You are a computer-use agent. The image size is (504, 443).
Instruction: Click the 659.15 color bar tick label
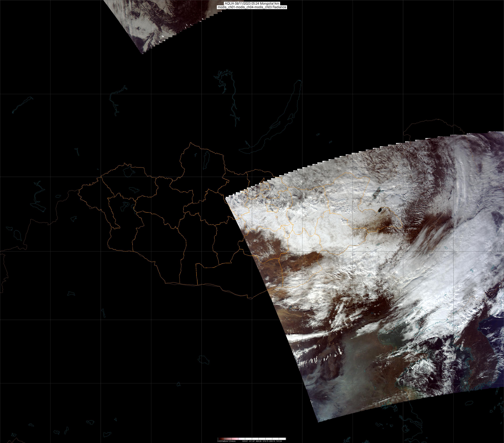tap(272, 441)
